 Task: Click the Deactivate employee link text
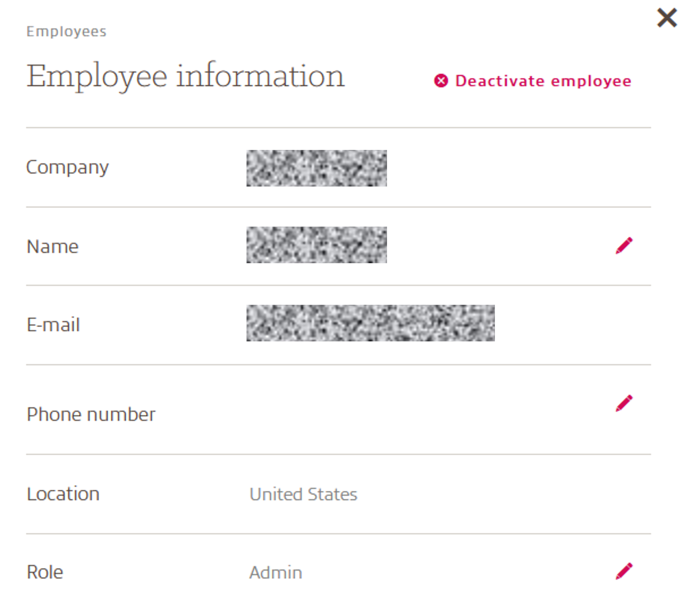click(x=543, y=81)
